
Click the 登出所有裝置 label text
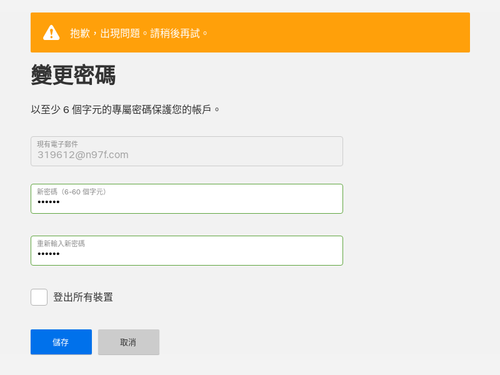coord(83,297)
